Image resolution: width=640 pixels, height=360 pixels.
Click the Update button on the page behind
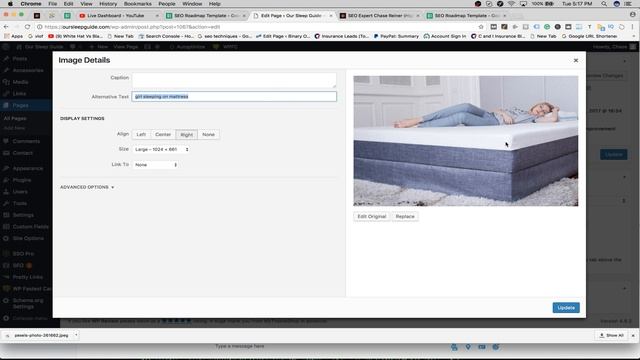coord(613,154)
